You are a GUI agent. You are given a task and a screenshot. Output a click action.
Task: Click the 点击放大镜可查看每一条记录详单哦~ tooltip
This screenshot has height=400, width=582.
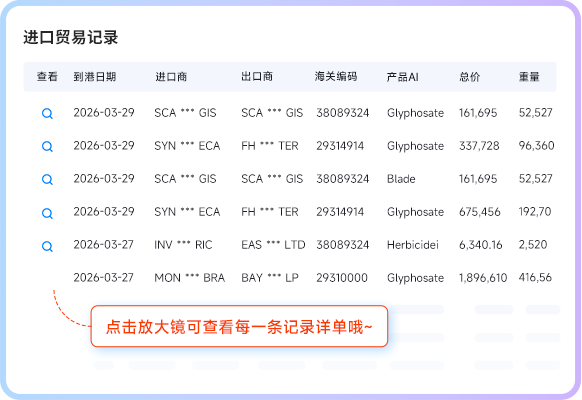[239, 327]
